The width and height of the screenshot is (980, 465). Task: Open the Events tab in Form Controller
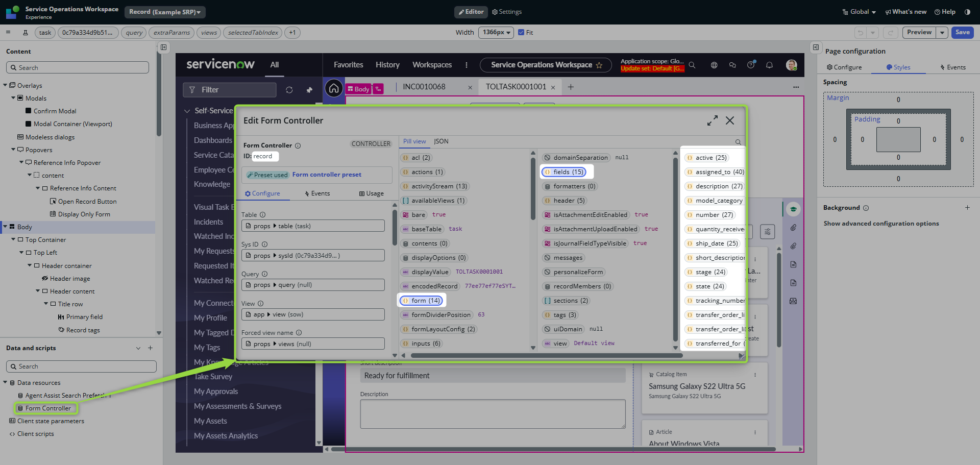pyautogui.click(x=317, y=193)
